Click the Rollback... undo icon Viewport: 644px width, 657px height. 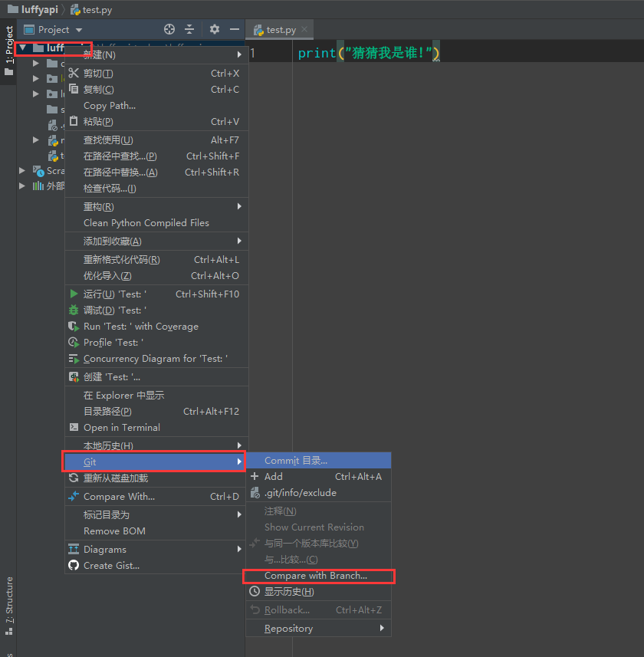(x=255, y=610)
